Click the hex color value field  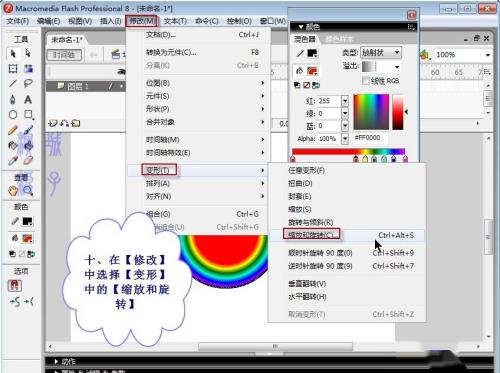coord(370,138)
